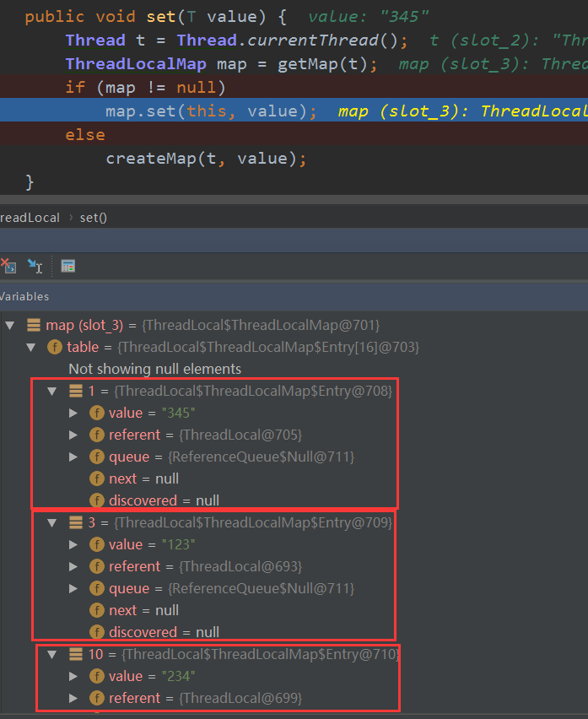This screenshot has width=588, height=719.
Task: Collapse the table array node
Action: coord(30,347)
